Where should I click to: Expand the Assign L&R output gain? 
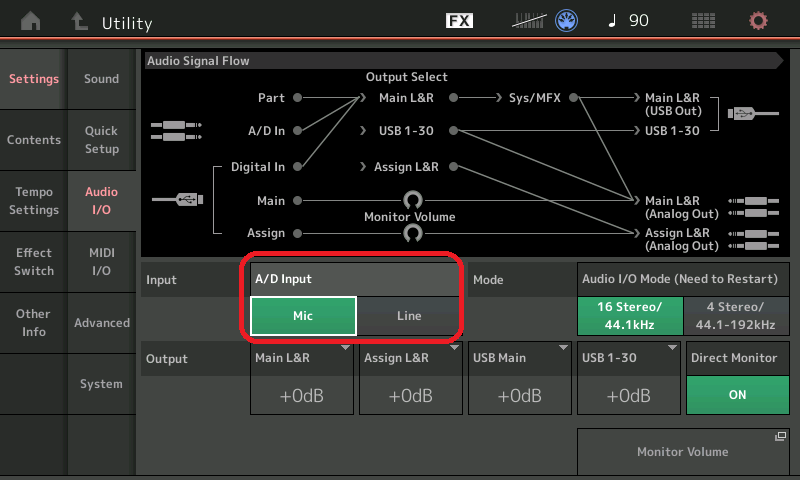(x=410, y=378)
